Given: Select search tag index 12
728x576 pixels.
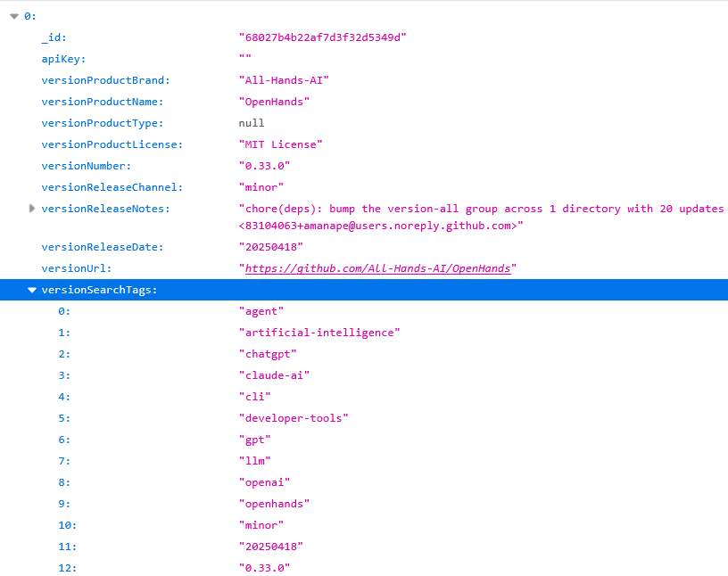Looking at the screenshot, I should coord(67,568).
